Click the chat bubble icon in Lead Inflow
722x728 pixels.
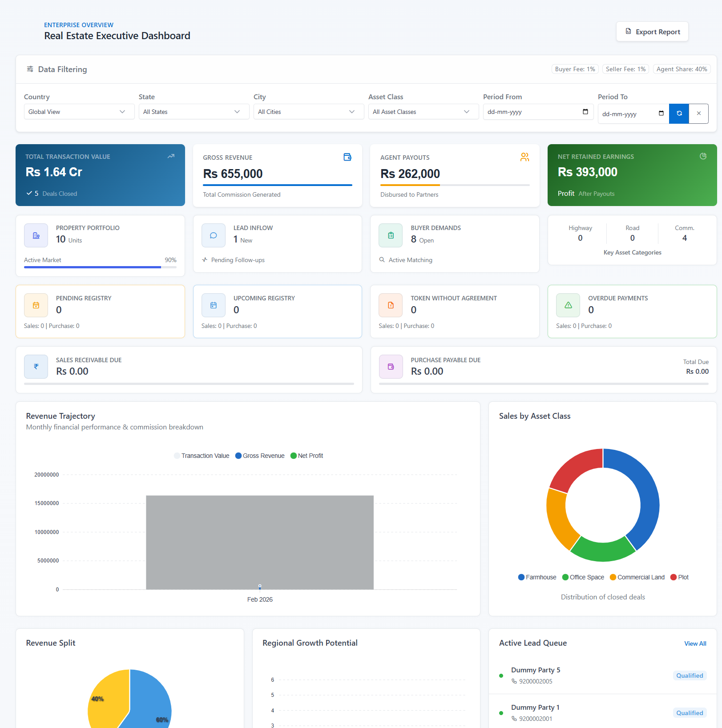click(214, 235)
